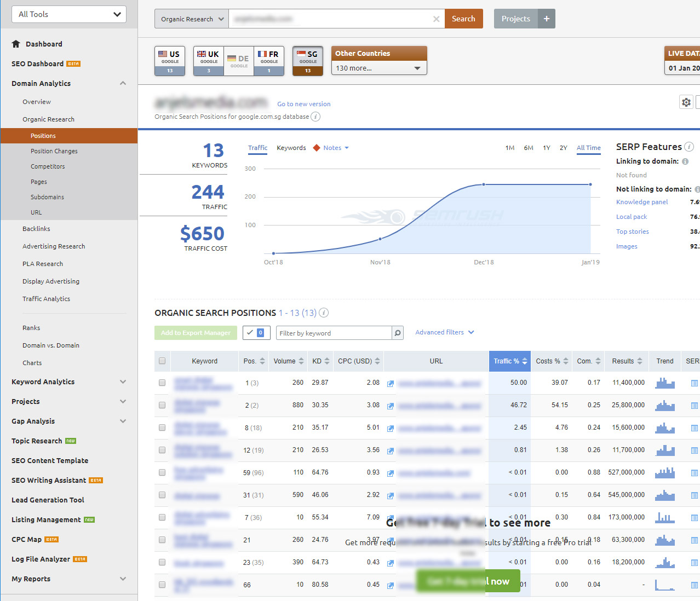Toggle the select-all checkbox in table header
This screenshot has height=601, width=700.
[x=162, y=361]
